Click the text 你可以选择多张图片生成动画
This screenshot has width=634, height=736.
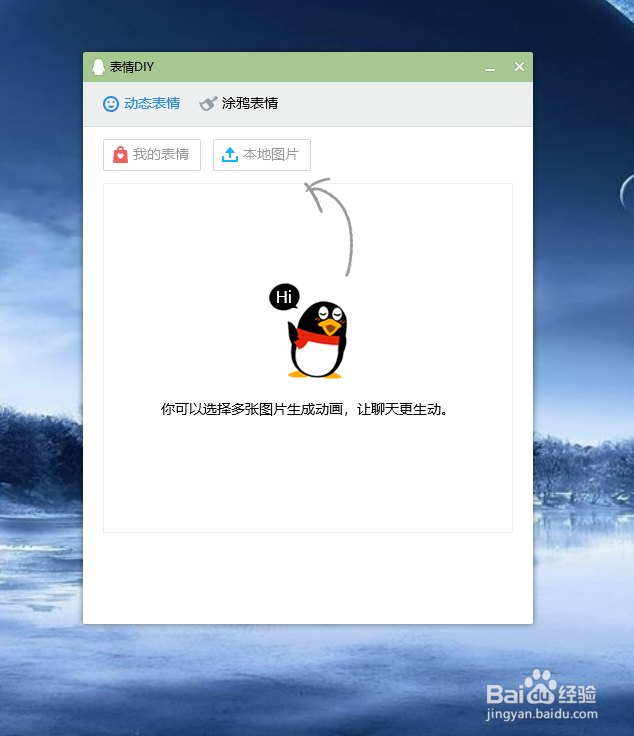(x=252, y=409)
